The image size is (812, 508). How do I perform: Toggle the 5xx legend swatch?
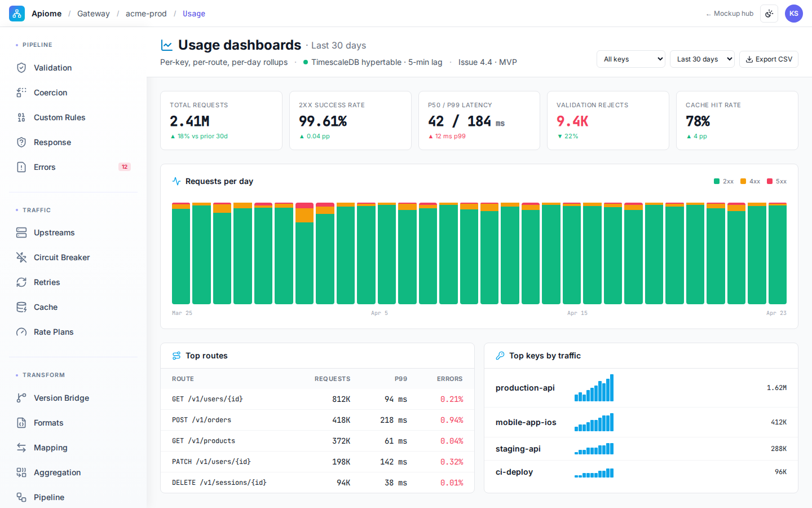tap(770, 181)
